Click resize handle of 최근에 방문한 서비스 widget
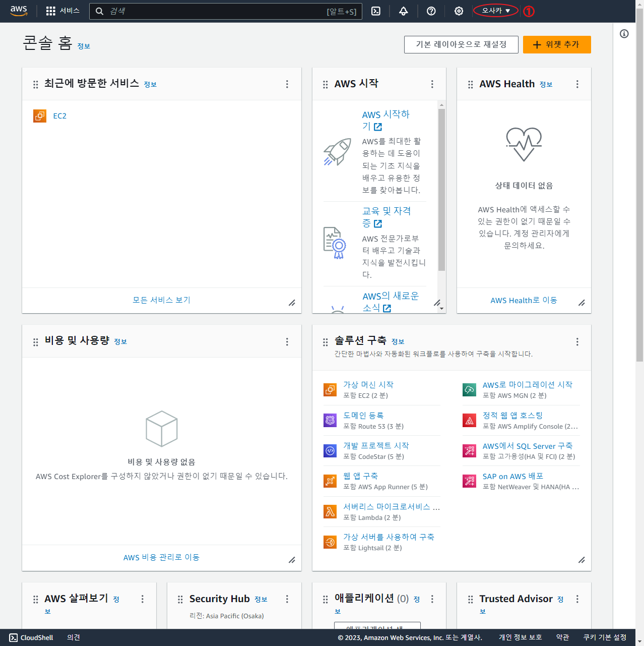This screenshot has width=644, height=646. click(292, 303)
